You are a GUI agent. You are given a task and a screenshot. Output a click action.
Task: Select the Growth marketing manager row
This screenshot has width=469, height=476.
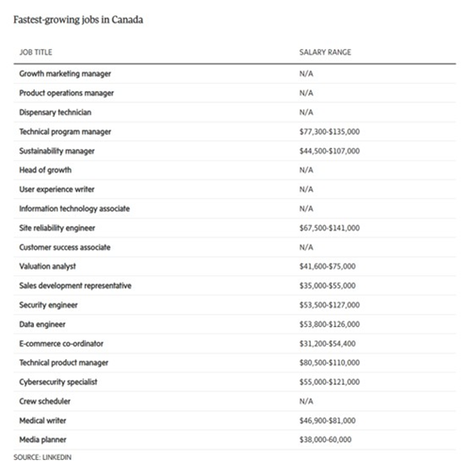(234, 74)
